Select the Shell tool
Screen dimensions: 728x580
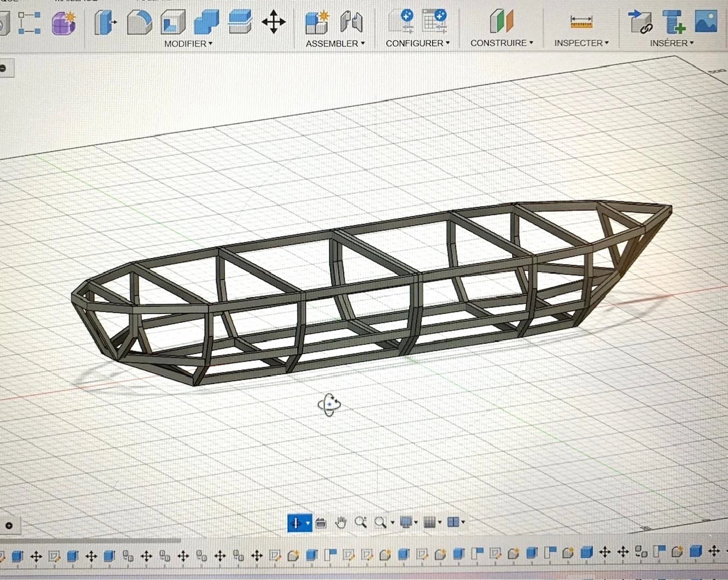(x=173, y=23)
